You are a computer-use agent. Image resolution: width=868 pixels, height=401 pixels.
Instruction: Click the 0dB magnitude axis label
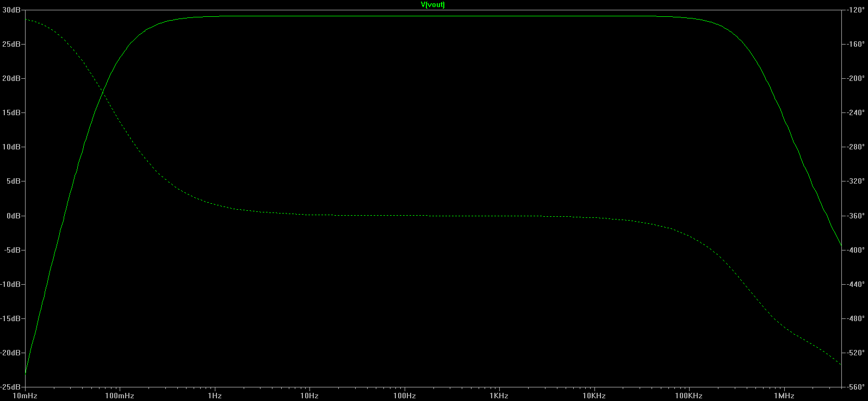[x=13, y=216]
